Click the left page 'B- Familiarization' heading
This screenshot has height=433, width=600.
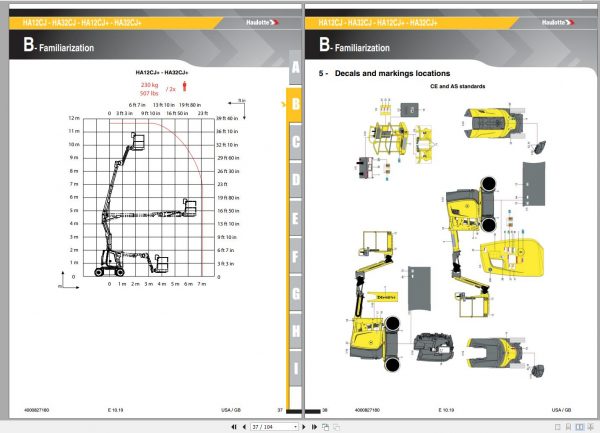pyautogui.click(x=59, y=45)
